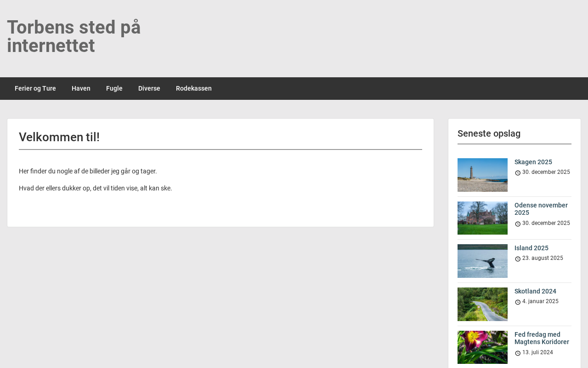Click the Skotland winding road thumbnail
The image size is (588, 368).
click(482, 304)
